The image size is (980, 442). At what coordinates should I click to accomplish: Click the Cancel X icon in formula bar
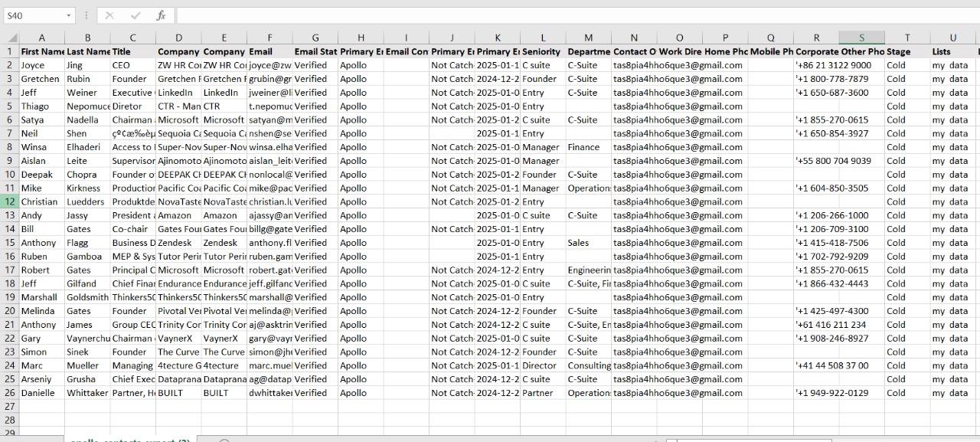tap(109, 15)
